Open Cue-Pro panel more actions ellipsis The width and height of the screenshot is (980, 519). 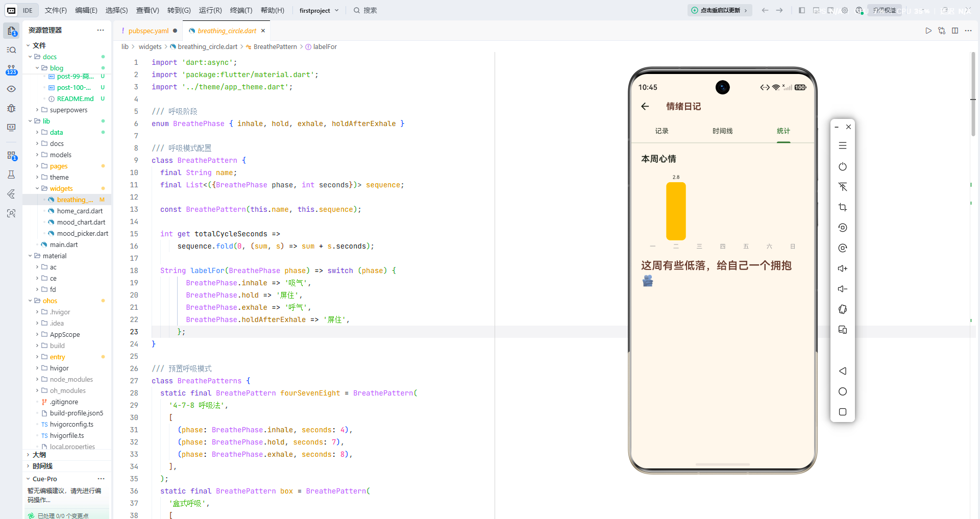[x=101, y=479]
